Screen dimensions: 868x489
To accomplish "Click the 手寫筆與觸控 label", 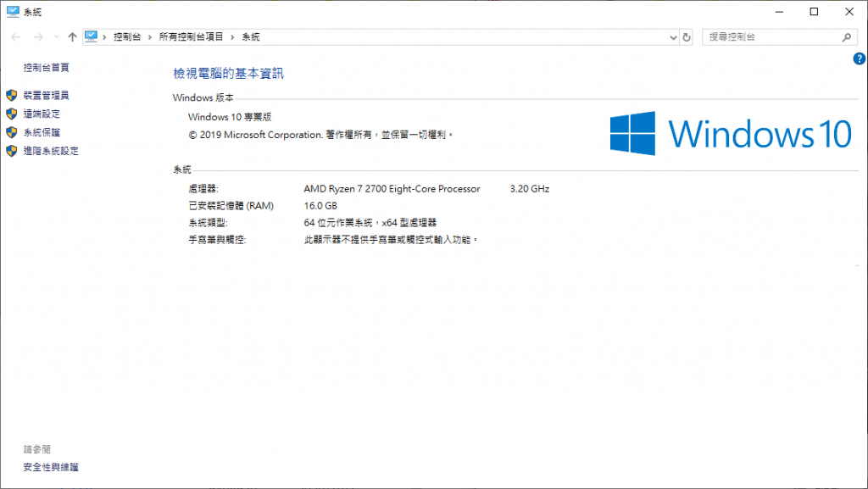I will 217,240.
